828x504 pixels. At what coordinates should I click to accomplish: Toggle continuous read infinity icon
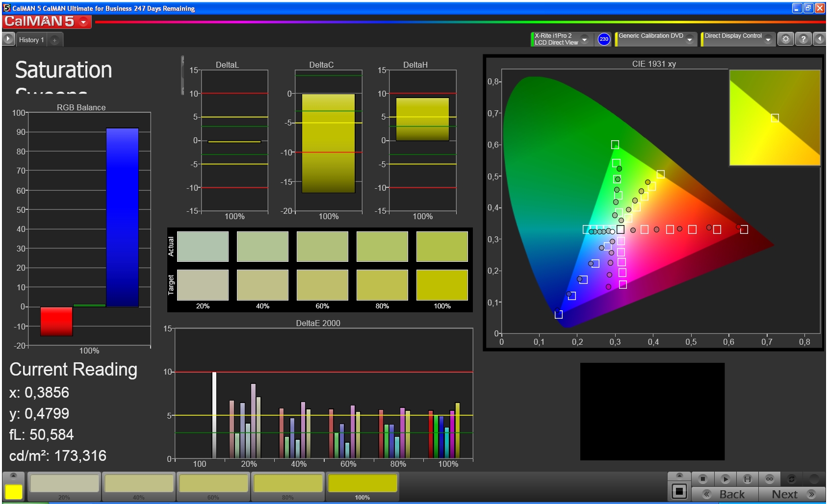[x=770, y=479]
